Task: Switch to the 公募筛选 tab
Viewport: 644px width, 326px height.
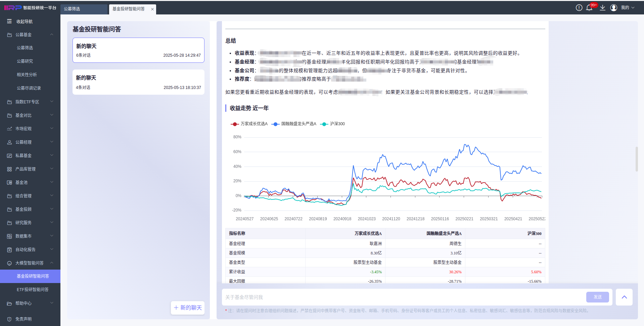Action: click(x=84, y=9)
